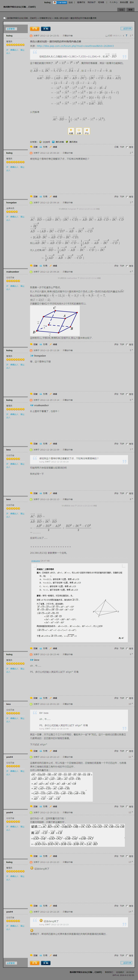Open the bbs.pep.com.cn source link

coord(75,46)
